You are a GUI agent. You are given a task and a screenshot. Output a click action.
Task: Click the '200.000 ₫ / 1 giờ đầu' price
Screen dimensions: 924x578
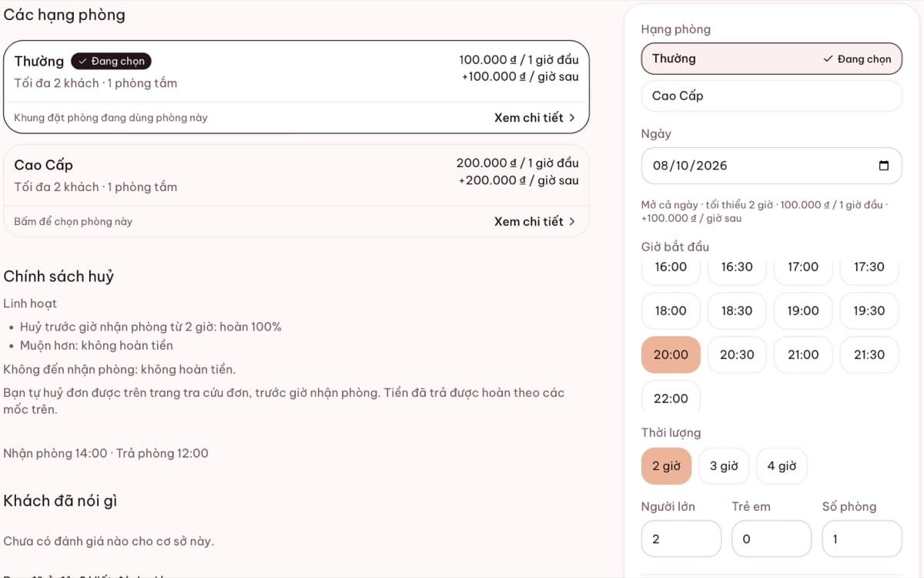pyautogui.click(x=517, y=163)
